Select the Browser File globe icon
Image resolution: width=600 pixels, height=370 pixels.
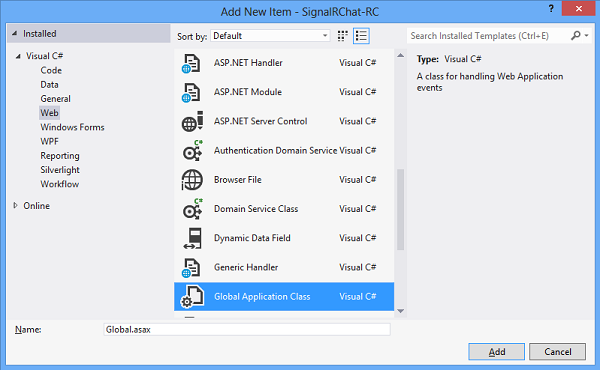[x=192, y=180]
